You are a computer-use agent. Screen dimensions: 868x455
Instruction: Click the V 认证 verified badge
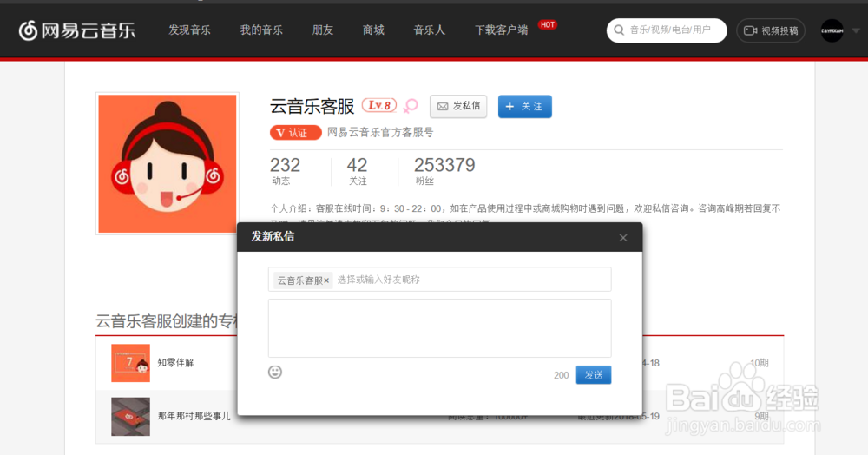click(296, 133)
